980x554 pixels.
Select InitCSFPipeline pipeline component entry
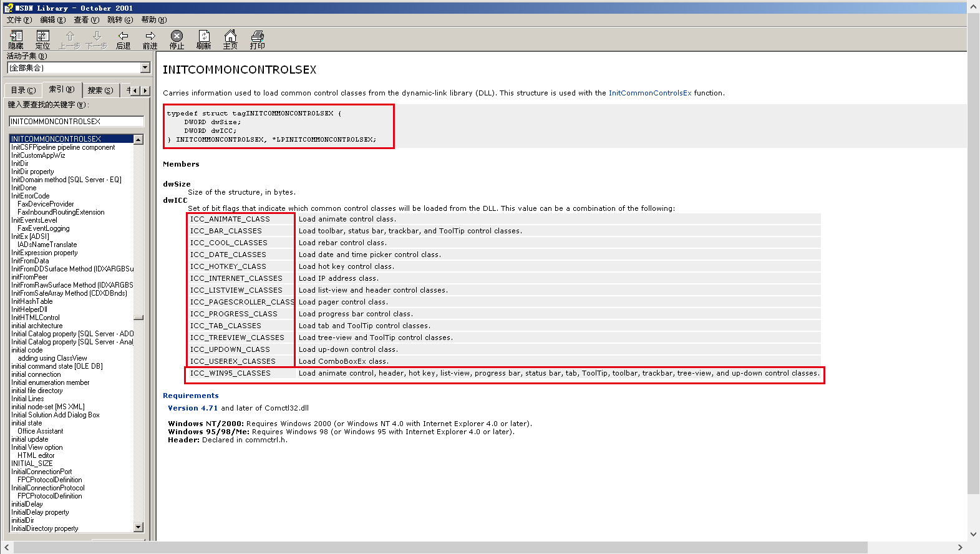point(63,147)
